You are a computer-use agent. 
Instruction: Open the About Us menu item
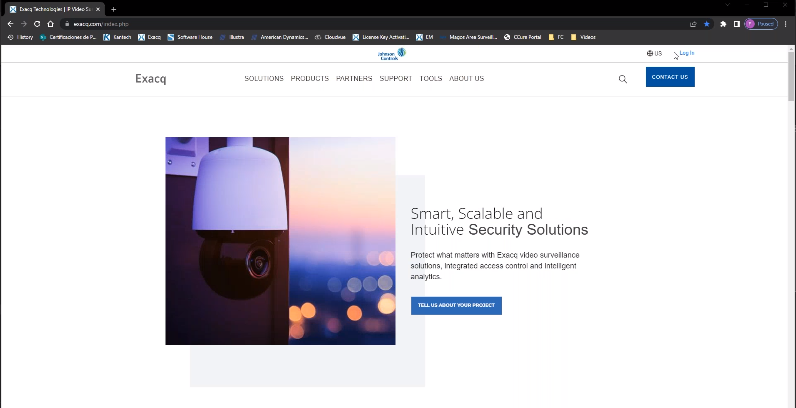click(x=466, y=78)
